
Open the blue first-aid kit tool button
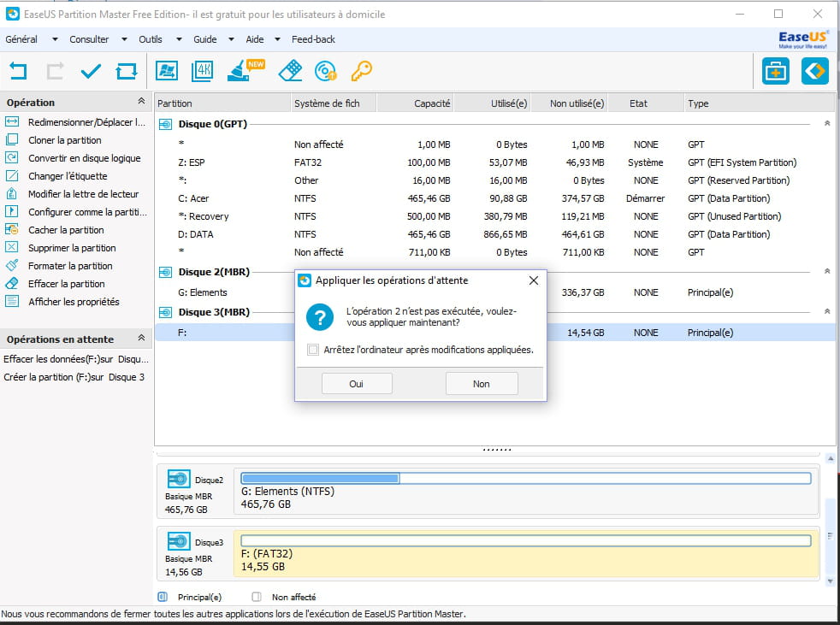pos(776,71)
